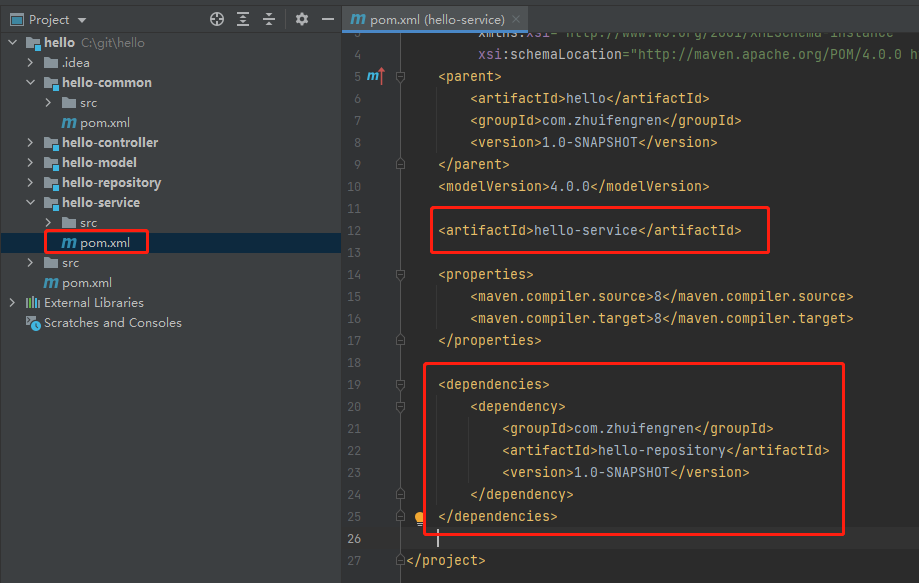Click the maven.compiler.source line
This screenshot has width=919, height=583.
click(x=662, y=296)
